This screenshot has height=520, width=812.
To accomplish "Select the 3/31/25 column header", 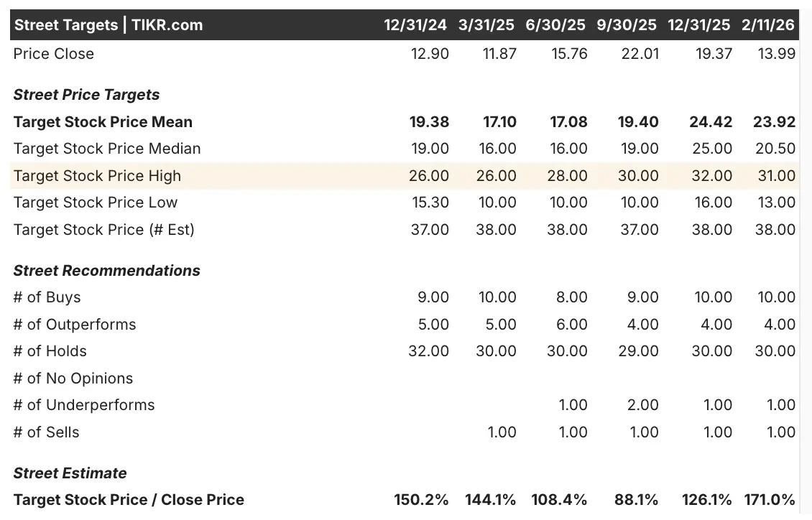I will tap(486, 25).
